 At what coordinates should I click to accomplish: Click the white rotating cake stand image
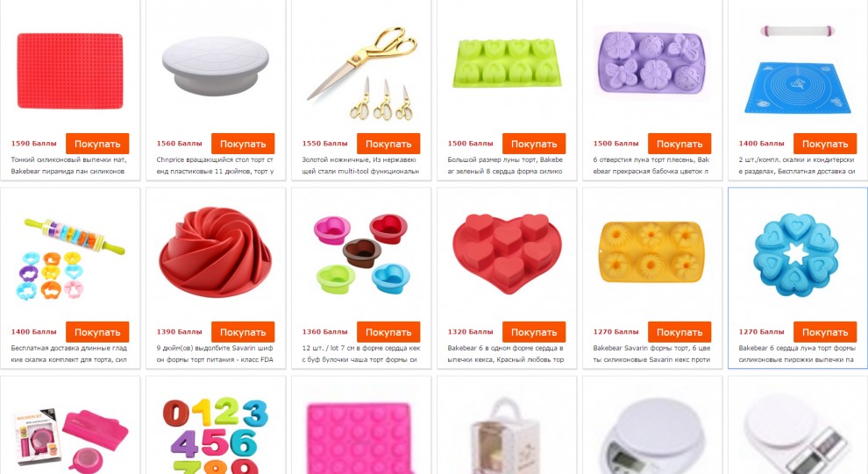pyautogui.click(x=216, y=66)
